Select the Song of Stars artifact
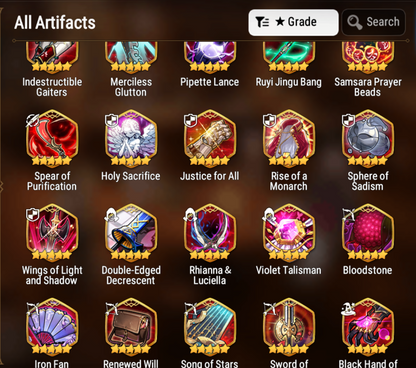 click(210, 326)
